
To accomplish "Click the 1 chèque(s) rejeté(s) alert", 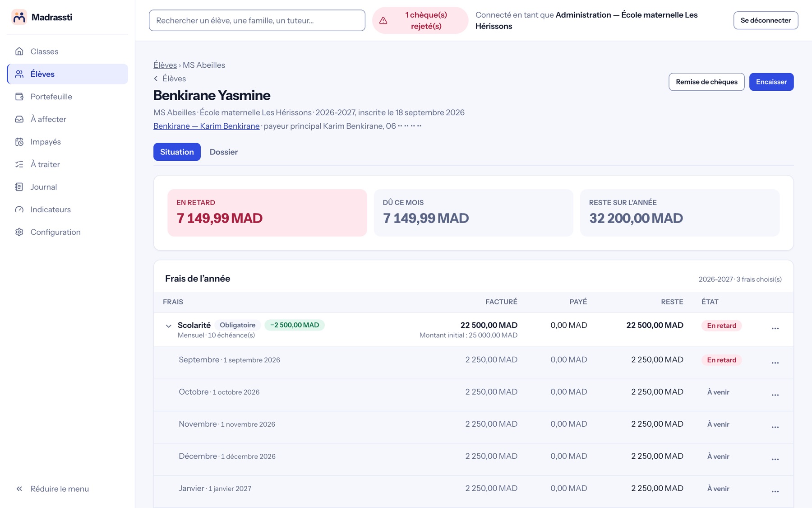I will click(420, 20).
